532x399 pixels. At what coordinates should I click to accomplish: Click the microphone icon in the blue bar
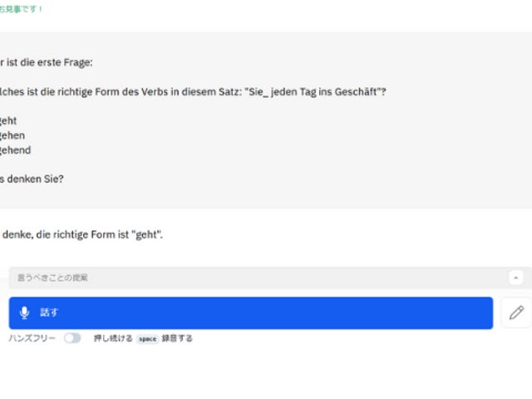tap(24, 313)
